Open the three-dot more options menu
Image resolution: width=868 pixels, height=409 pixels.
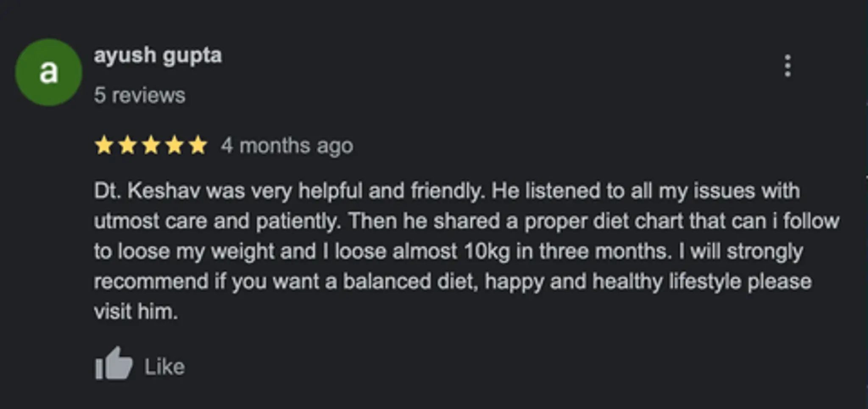[787, 66]
